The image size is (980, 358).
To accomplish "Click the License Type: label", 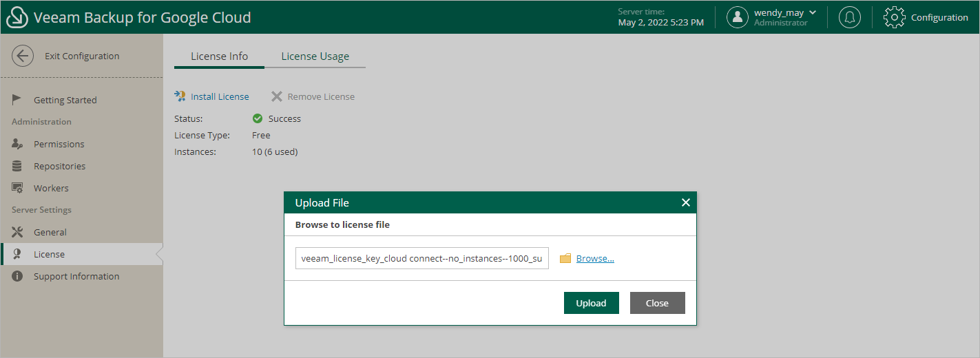I will click(x=202, y=135).
